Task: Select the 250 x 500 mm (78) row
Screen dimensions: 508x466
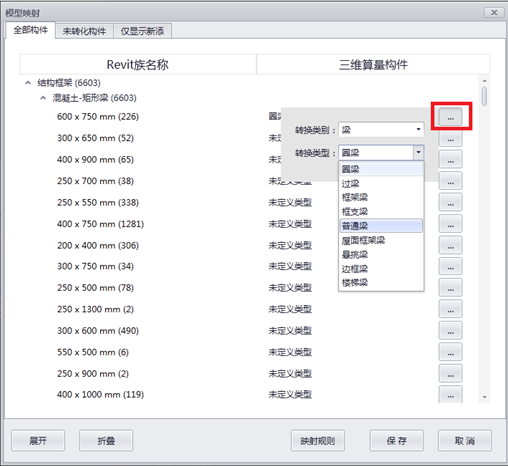Action: 95,288
